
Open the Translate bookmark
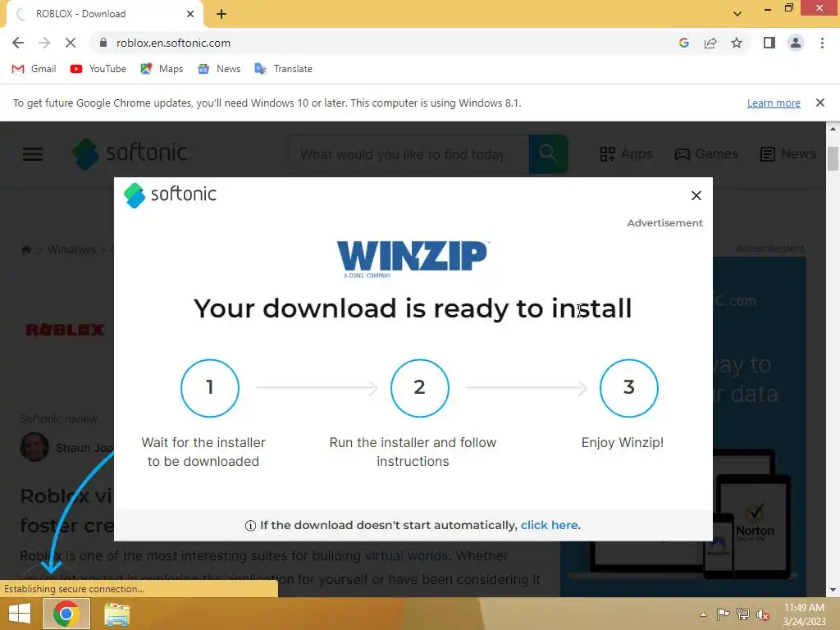pos(283,69)
